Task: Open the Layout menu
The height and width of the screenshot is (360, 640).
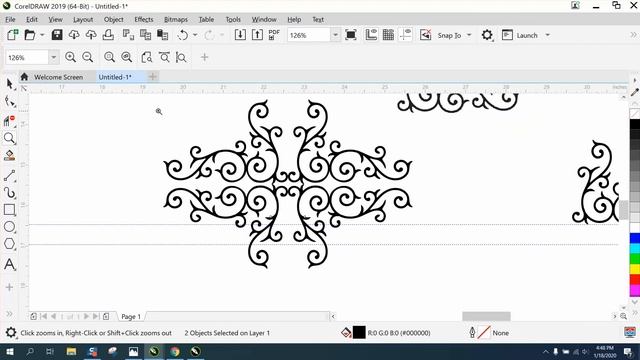Action: 83,19
